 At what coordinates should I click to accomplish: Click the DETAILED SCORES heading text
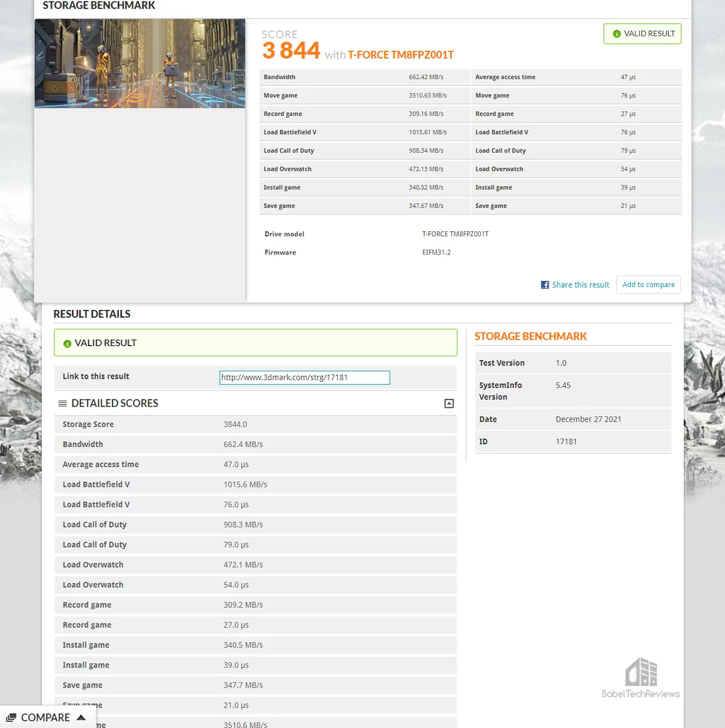click(x=115, y=404)
